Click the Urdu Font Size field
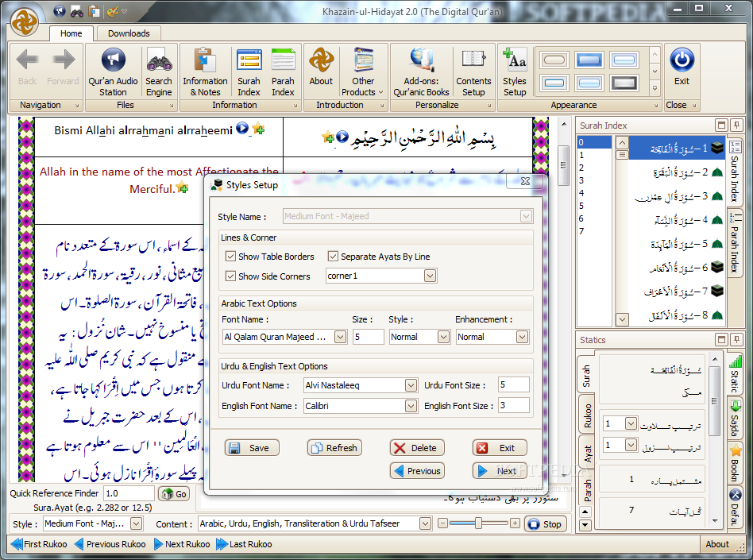 pos(514,384)
